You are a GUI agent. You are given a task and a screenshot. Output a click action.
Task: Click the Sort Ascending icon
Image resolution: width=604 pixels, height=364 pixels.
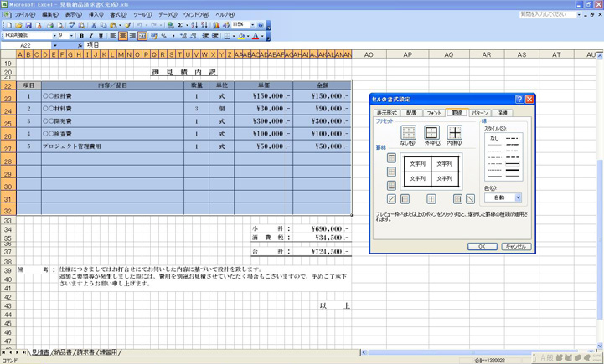coord(194,25)
